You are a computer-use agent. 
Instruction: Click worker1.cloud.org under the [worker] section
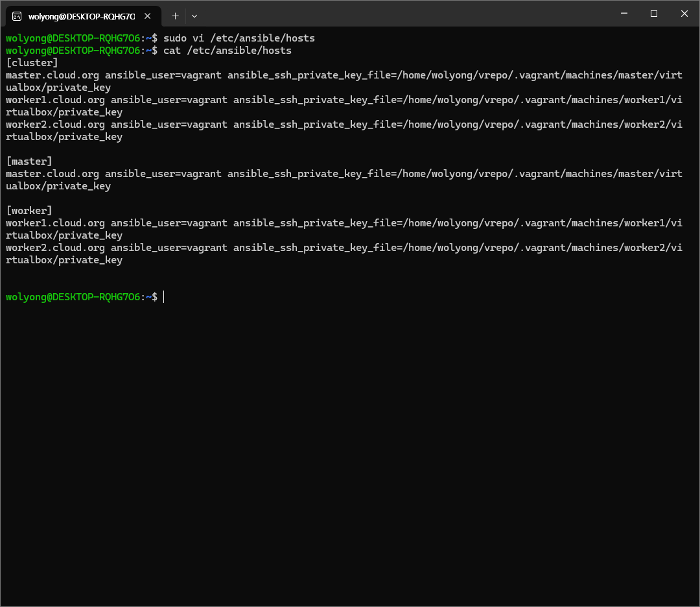(55, 223)
